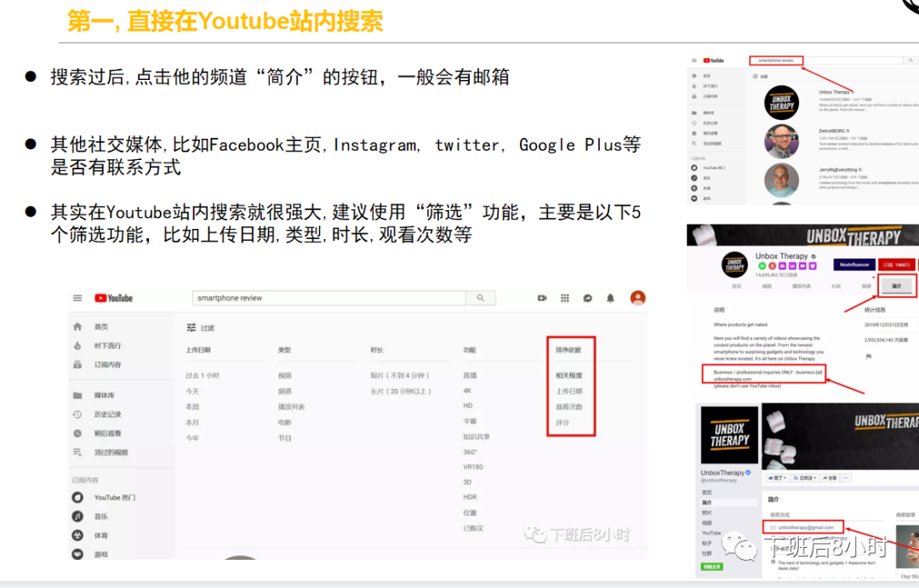Image resolution: width=919 pixels, height=588 pixels.
Task: Enable the 4K feature filter
Action: click(467, 391)
